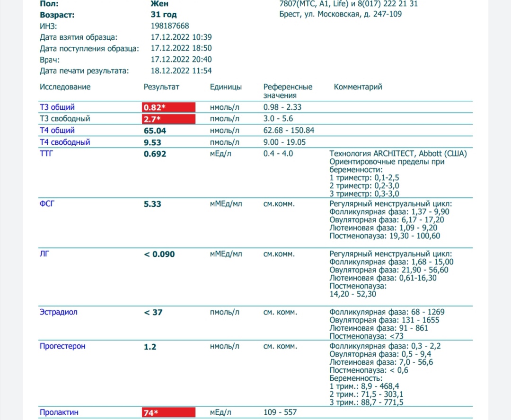
Task: Click '1 триместр: 0,1-2,5' line
Action: pos(364,178)
